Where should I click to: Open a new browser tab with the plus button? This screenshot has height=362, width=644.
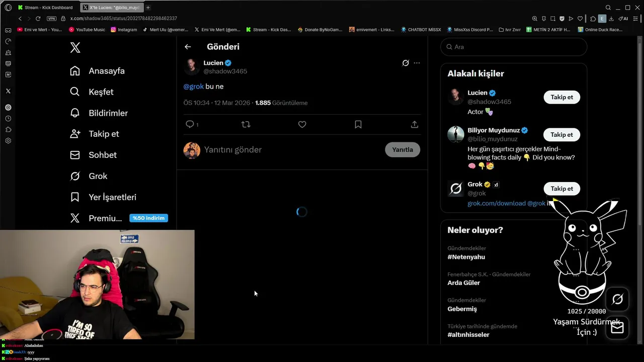click(x=148, y=8)
